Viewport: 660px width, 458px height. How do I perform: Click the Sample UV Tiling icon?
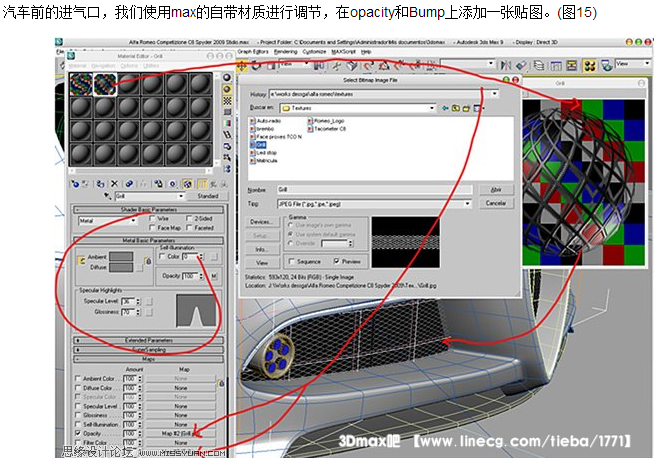point(227,112)
